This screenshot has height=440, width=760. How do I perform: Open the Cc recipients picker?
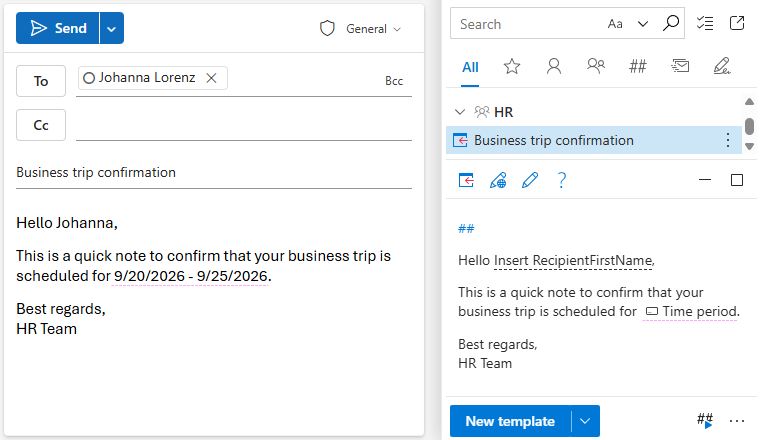tap(41, 125)
